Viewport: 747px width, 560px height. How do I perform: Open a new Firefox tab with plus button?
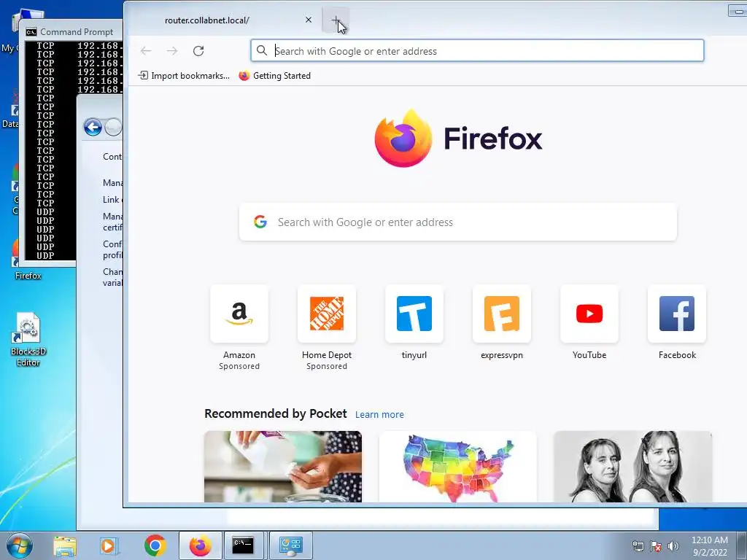pyautogui.click(x=336, y=20)
